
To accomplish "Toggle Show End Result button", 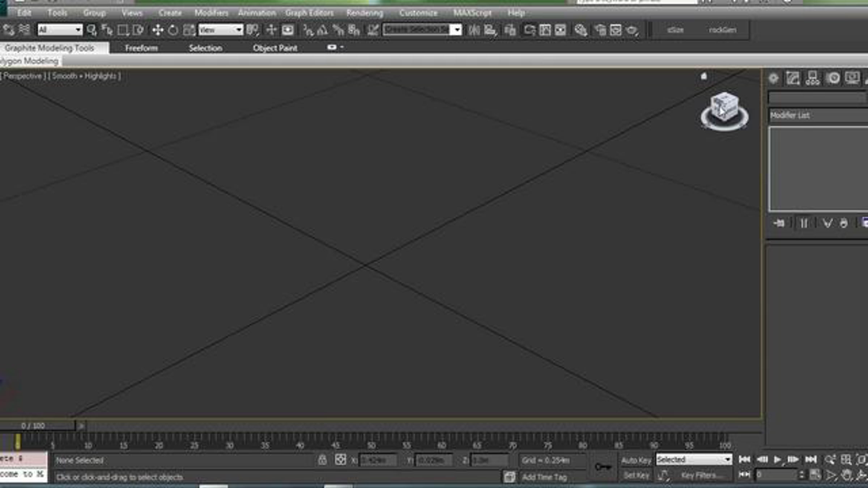I will tap(804, 223).
